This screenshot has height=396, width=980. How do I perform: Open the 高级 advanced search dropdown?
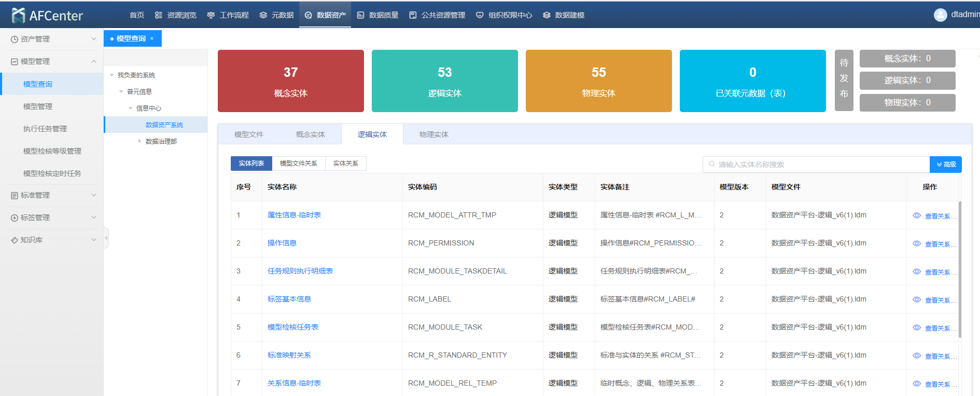[946, 165]
